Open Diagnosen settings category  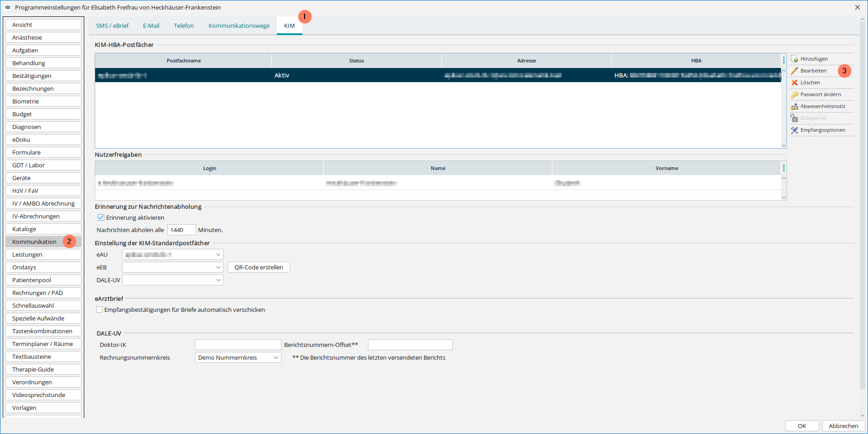coord(44,127)
